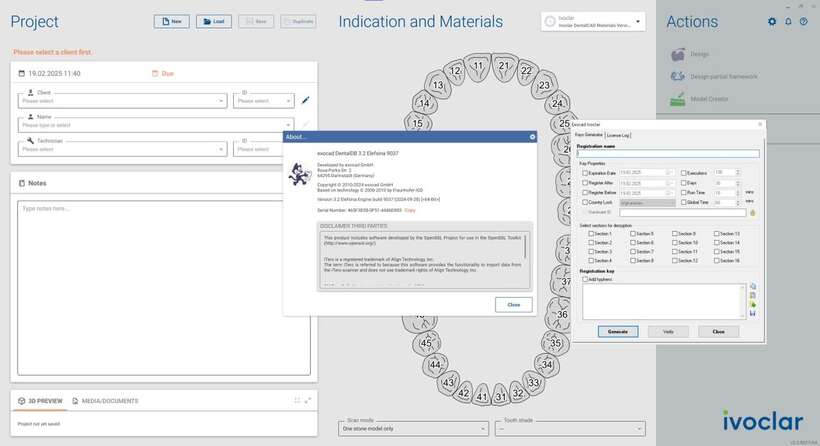
Task: Click the Registration name input field
Action: click(x=667, y=153)
